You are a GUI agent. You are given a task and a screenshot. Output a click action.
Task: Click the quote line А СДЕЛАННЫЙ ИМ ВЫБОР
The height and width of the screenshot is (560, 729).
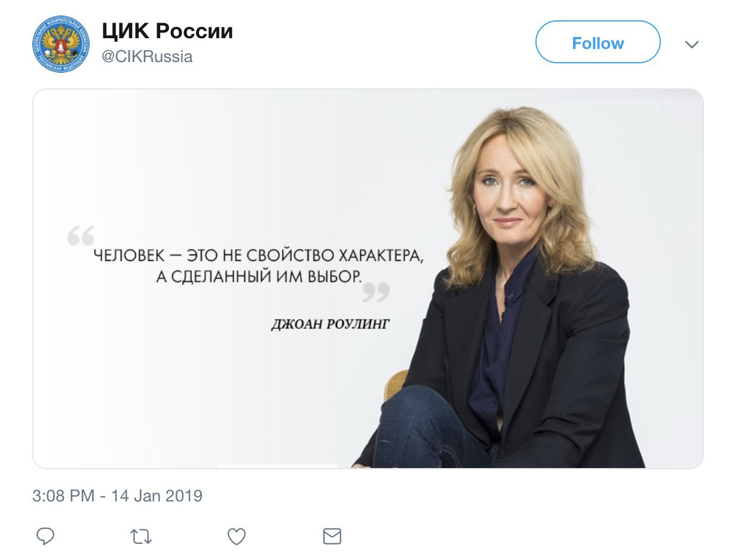point(258,277)
